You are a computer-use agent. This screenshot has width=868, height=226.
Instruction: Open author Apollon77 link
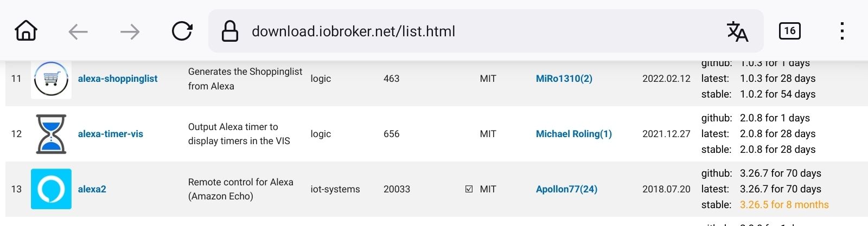click(566, 189)
